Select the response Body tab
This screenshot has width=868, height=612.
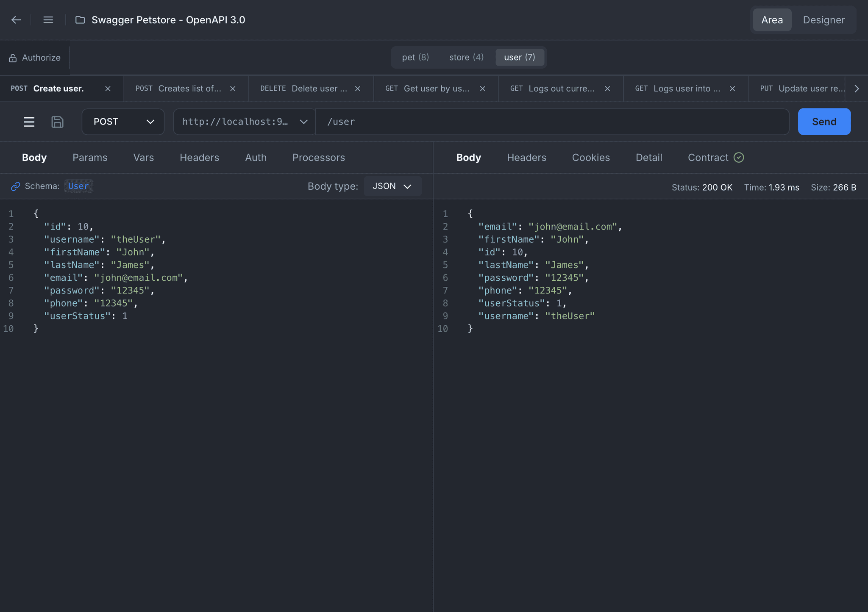468,158
